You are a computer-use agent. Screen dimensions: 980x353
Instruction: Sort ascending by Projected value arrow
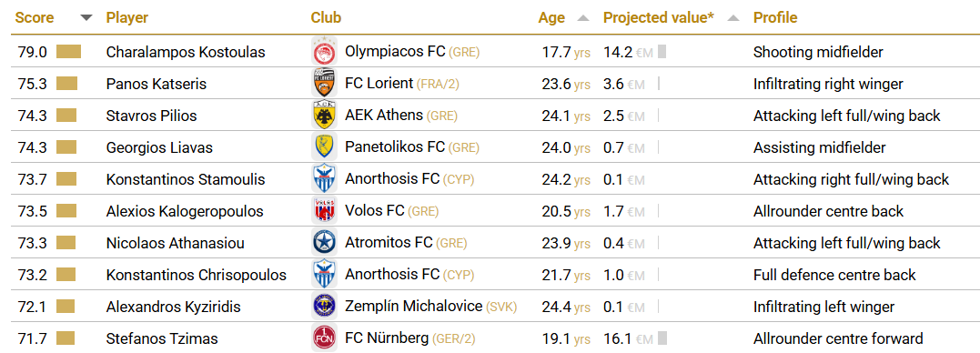[x=733, y=17]
